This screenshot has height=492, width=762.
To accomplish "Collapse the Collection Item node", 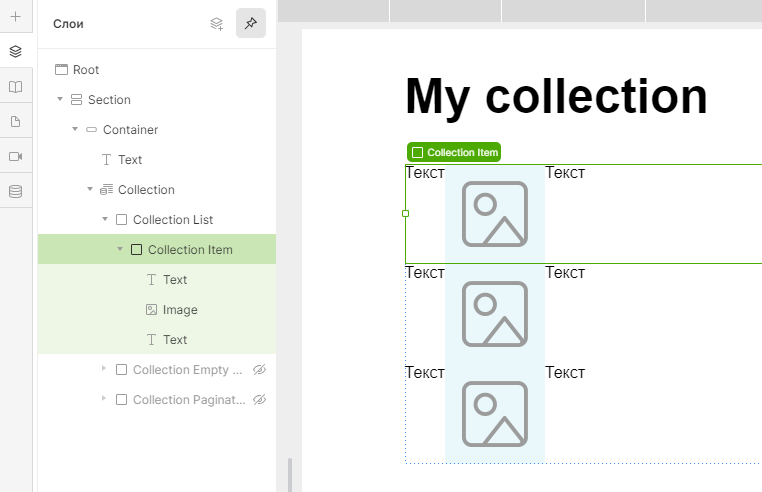I will tap(120, 249).
